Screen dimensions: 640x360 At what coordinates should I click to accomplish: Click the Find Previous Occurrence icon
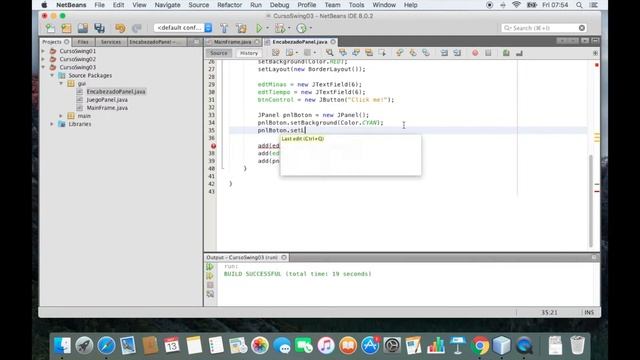[343, 53]
